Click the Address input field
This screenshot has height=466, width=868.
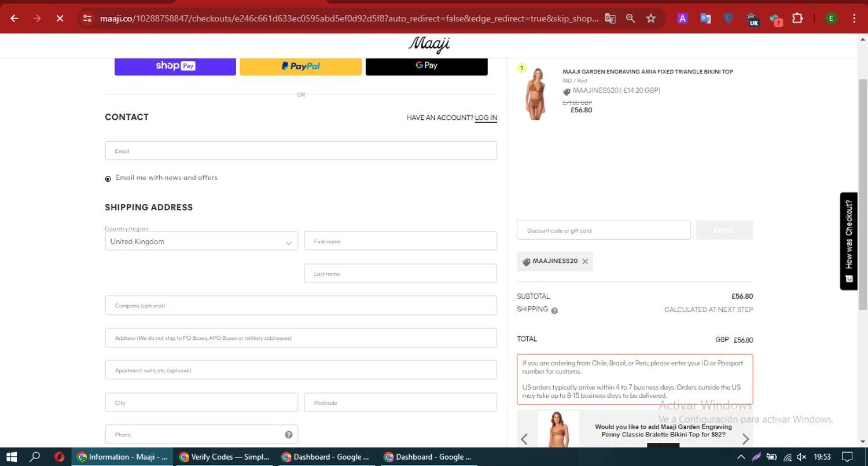(301, 338)
